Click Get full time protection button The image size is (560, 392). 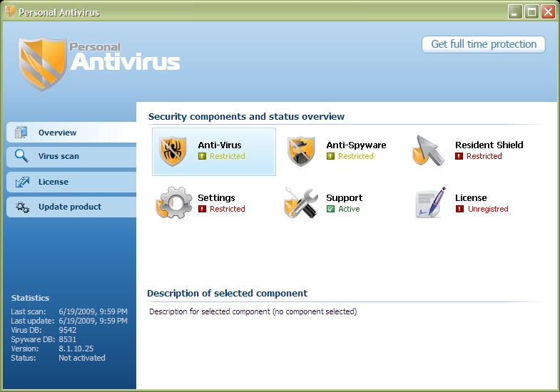pos(484,44)
